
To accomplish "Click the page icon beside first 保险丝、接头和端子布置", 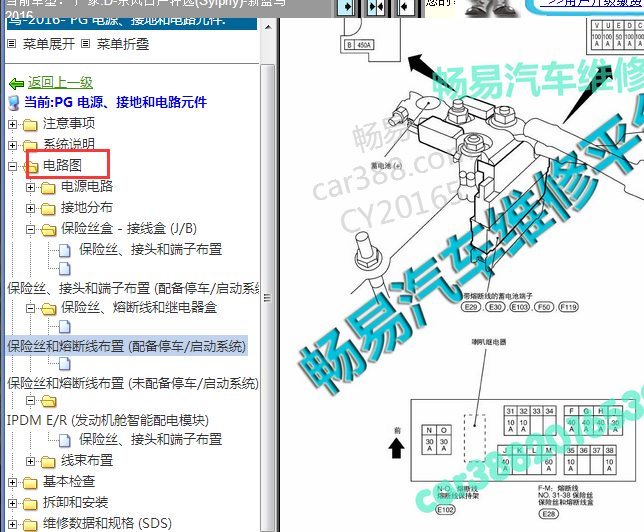I will pyautogui.click(x=65, y=250).
